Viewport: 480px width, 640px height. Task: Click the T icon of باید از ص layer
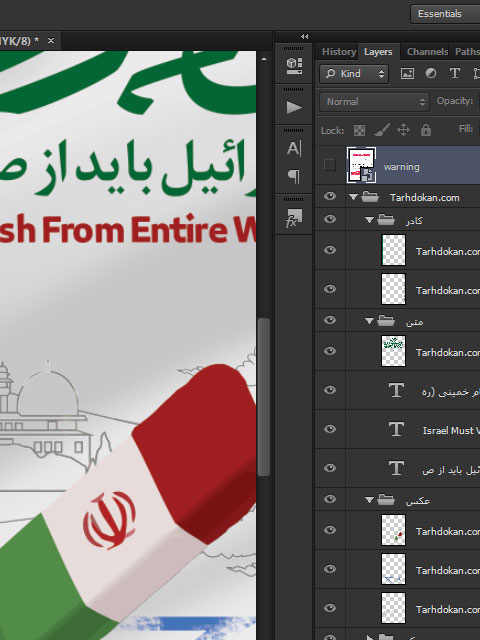(x=396, y=468)
